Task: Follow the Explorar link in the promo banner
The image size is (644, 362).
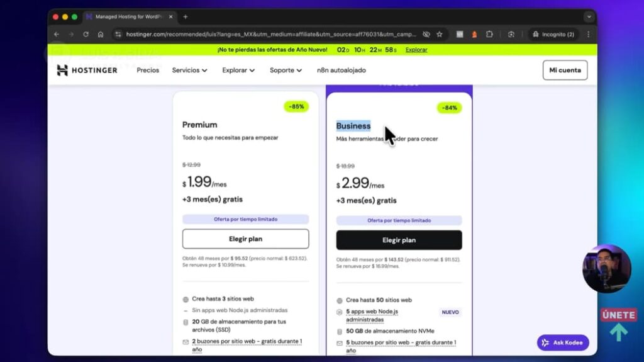Action: coord(416,50)
